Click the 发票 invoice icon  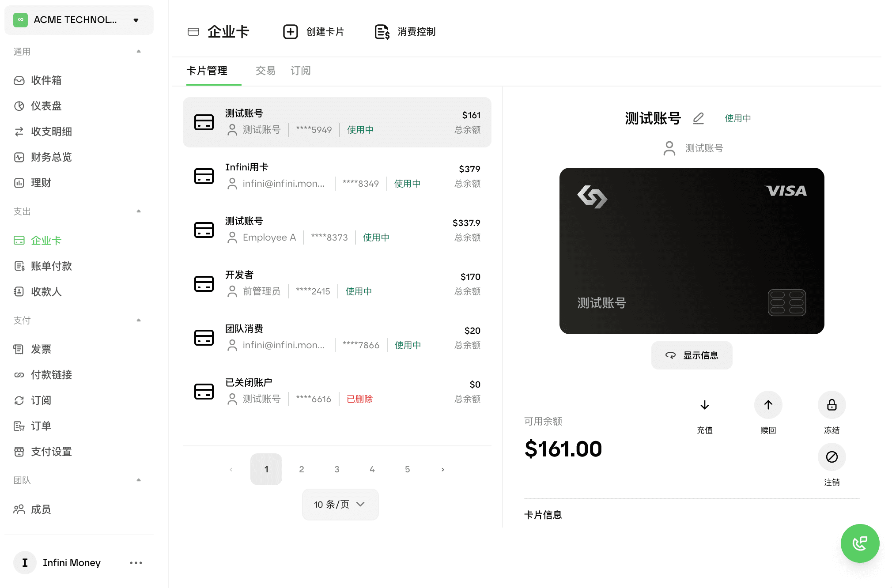coord(19,349)
